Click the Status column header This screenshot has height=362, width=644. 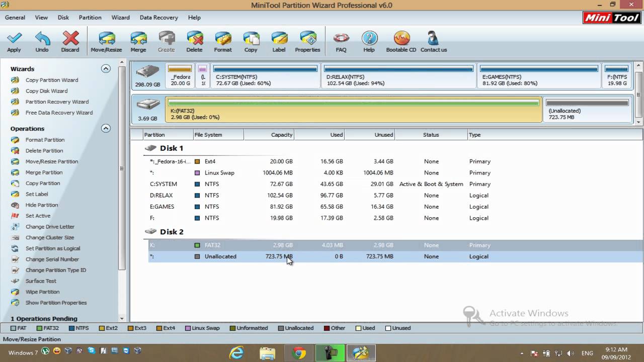[431, 135]
